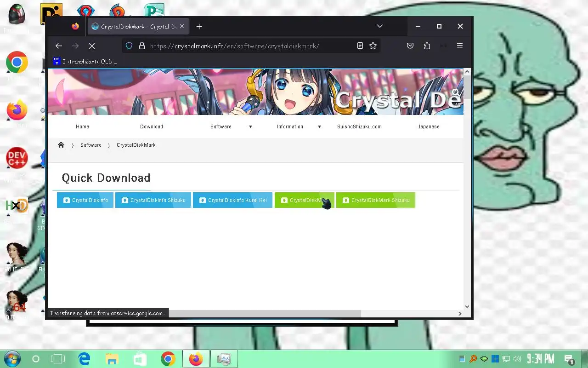This screenshot has height=368, width=588.
Task: List all tabs dropdown arrow
Action: [380, 26]
